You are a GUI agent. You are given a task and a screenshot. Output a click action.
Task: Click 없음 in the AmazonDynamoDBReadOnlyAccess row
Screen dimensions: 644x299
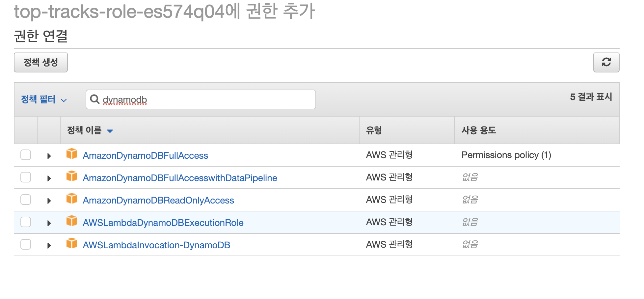[x=470, y=200]
